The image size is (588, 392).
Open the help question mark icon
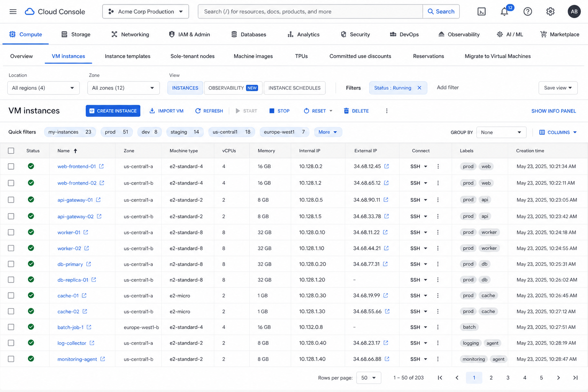(x=528, y=11)
